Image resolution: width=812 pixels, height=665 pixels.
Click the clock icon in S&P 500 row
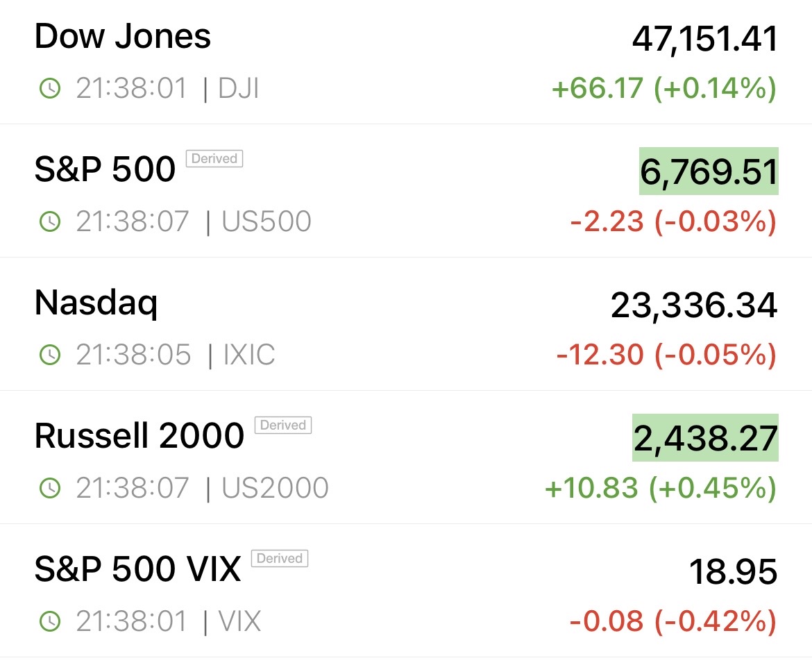point(49,222)
